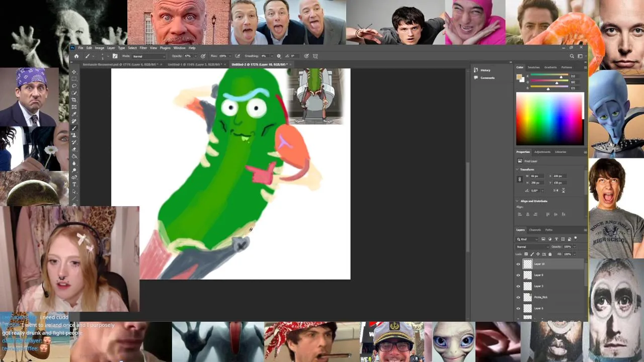Switch to the Paths tab

[549, 230]
